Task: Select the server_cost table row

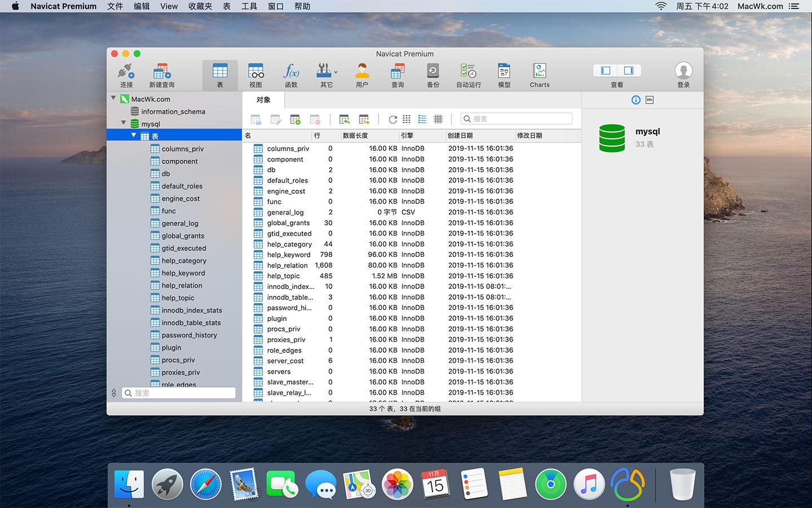Action: 412,361
